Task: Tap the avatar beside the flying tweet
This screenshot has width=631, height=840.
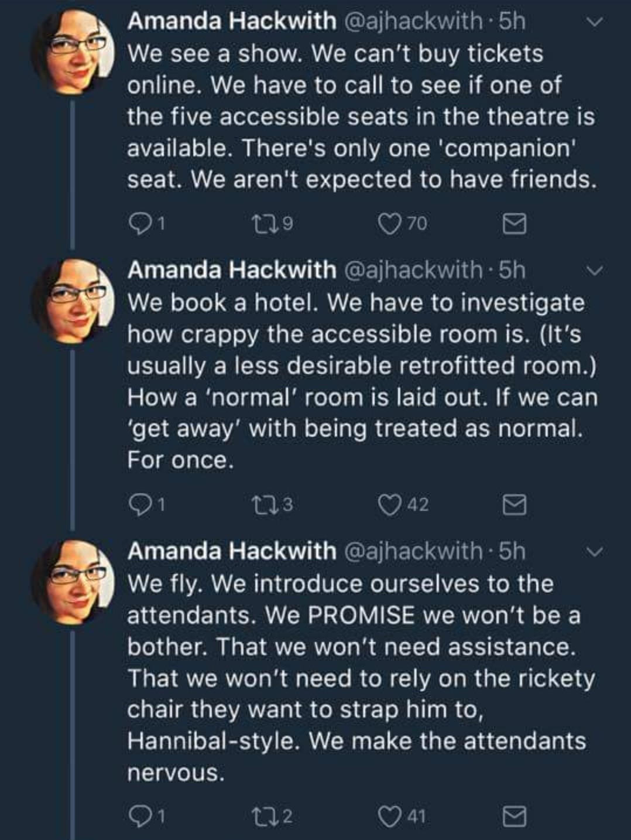Action: [71, 581]
